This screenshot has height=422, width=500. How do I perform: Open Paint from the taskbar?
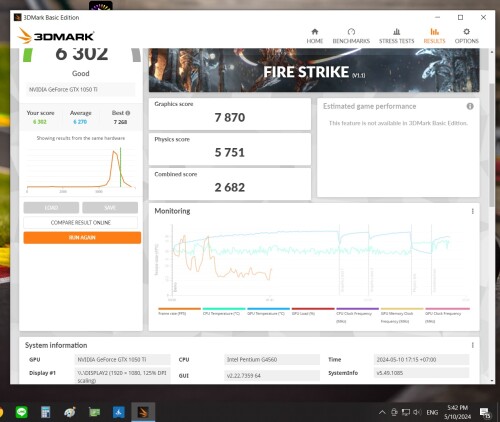pos(70,412)
